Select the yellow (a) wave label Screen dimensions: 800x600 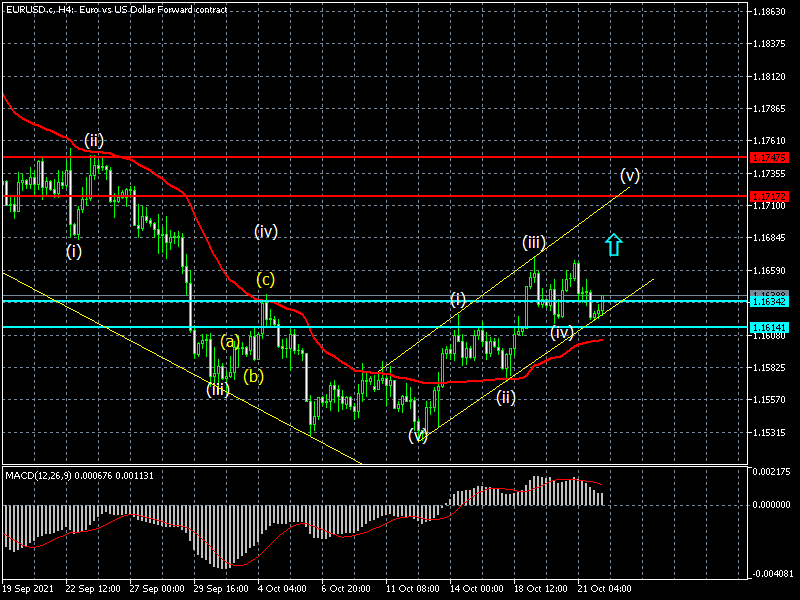coord(230,341)
